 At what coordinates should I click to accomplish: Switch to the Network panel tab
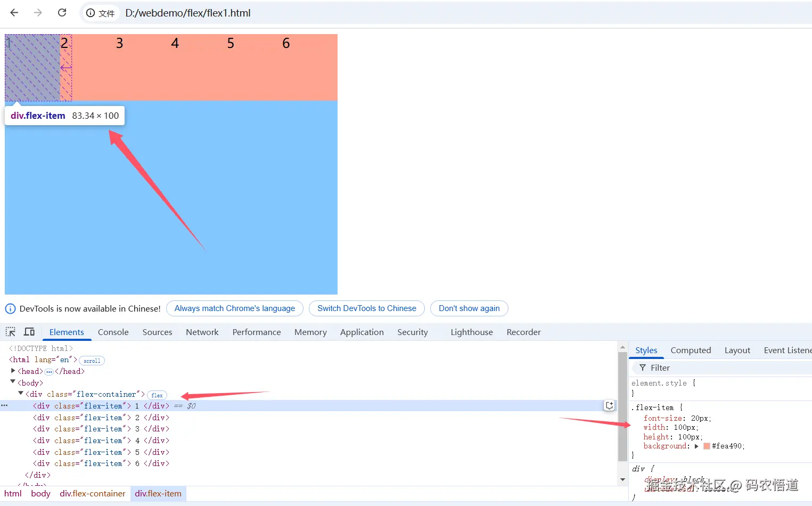202,332
